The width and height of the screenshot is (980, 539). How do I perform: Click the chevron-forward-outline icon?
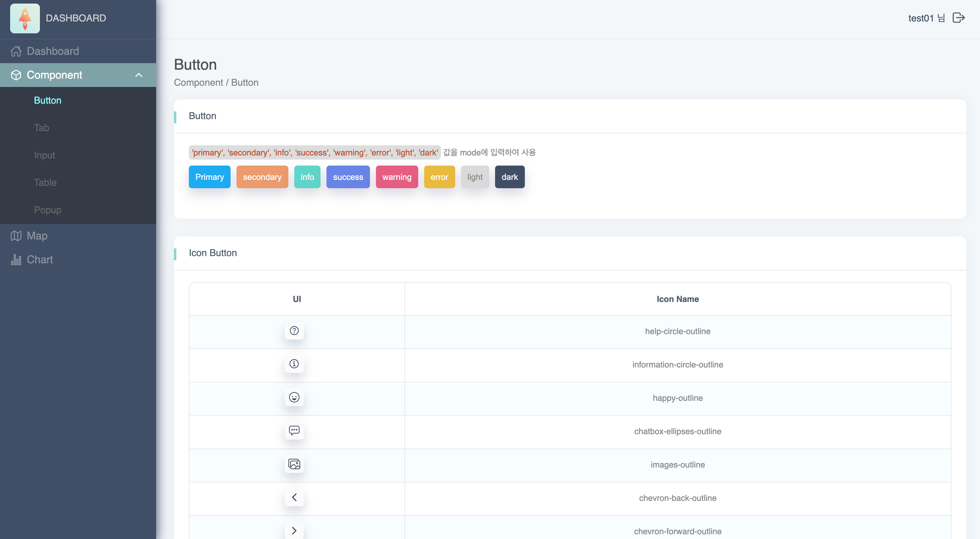click(294, 530)
